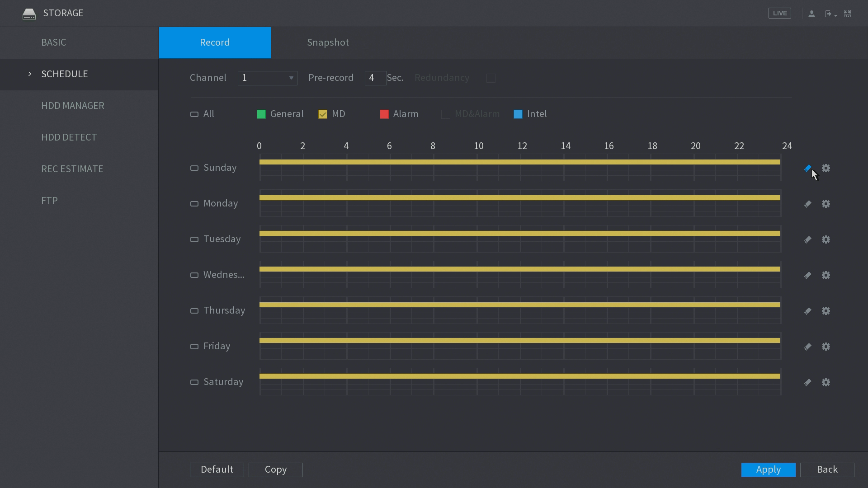Open Wednesday schedule settings gear
Viewport: 868px width, 488px height.
(x=826, y=275)
